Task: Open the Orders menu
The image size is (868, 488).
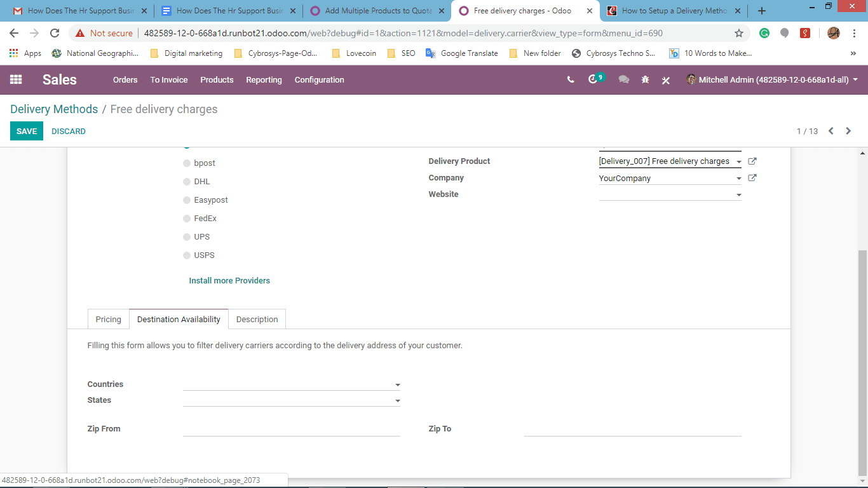Action: click(x=125, y=79)
